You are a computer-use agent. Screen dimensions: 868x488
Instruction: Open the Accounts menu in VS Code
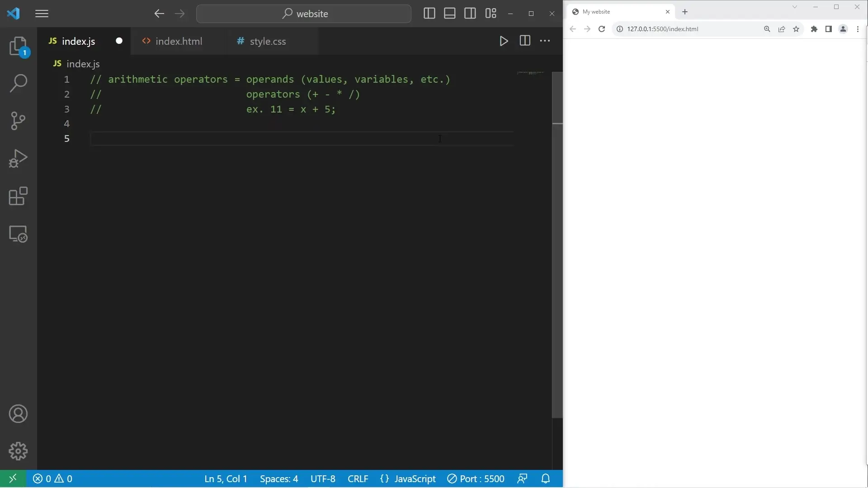(x=18, y=414)
